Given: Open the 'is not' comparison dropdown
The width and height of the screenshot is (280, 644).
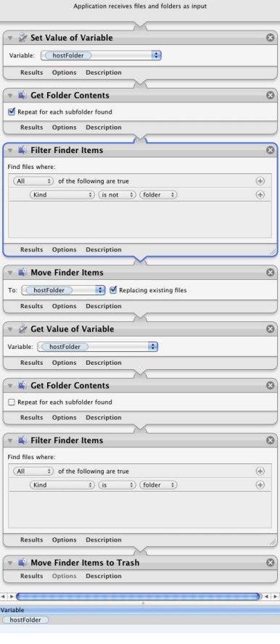Looking at the screenshot, I should tap(117, 195).
